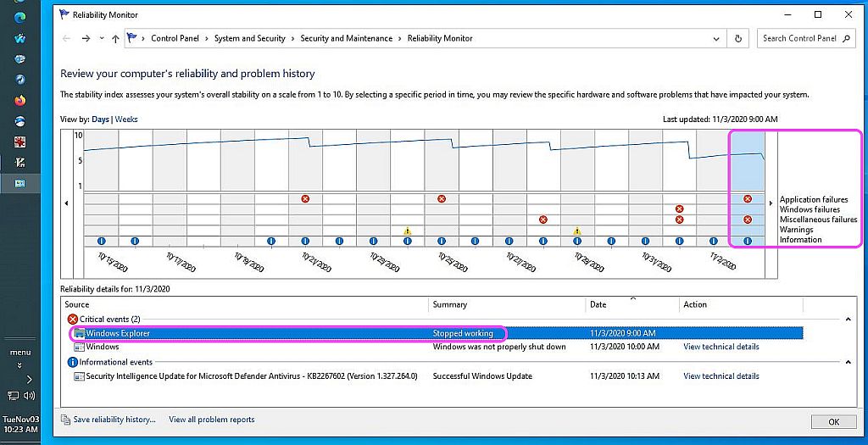
Task: Click the information icon for 11/3
Action: (x=748, y=242)
